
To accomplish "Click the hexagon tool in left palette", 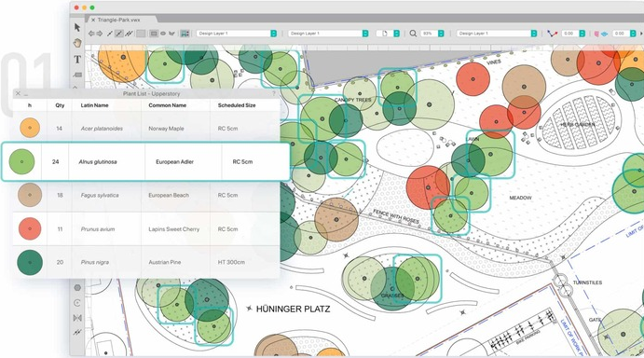I will pyautogui.click(x=77, y=288).
